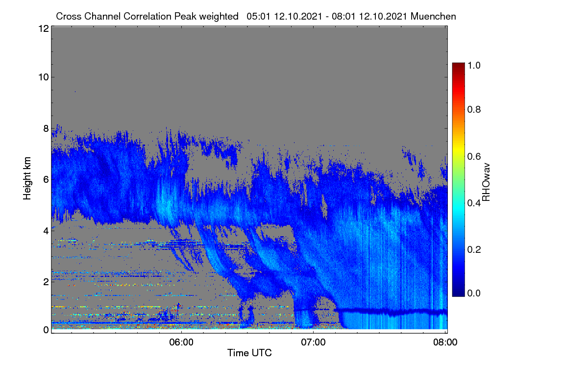588x392 pixels.
Task: Click the '4' height axis tick label
Action: coord(46,230)
